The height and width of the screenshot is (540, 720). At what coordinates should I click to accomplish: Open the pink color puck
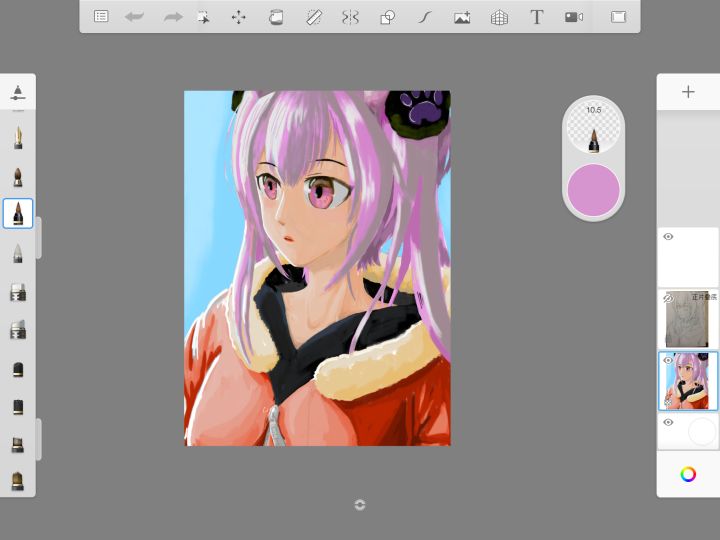point(593,190)
